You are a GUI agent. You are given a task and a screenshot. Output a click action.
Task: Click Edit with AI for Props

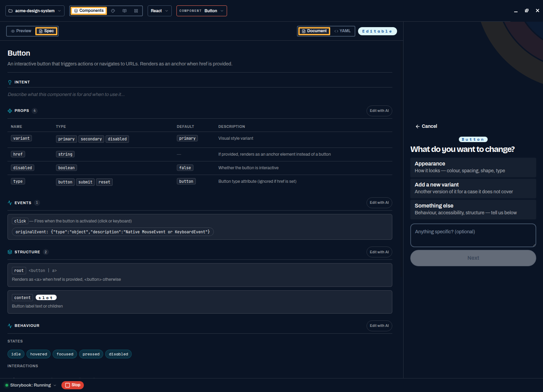point(379,111)
